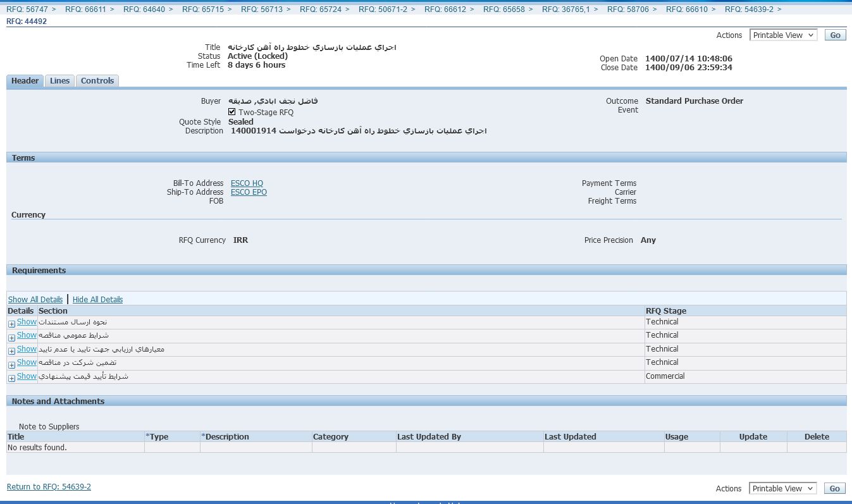
Task: Click the Show All Details link
Action: point(35,300)
